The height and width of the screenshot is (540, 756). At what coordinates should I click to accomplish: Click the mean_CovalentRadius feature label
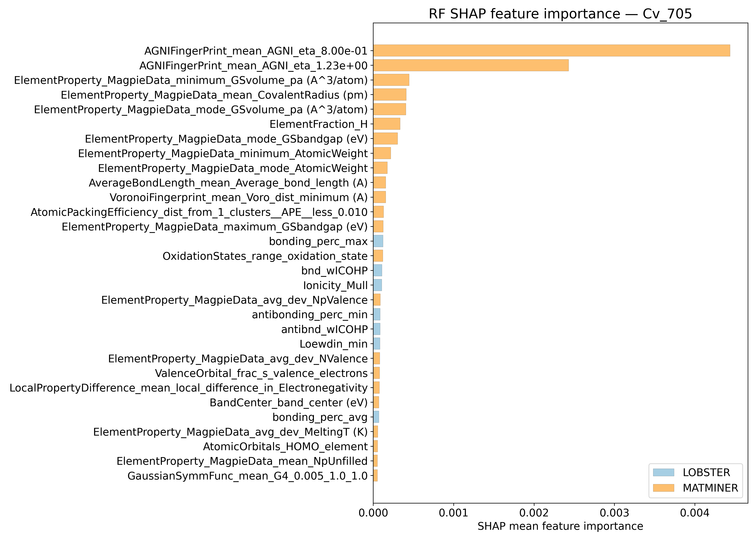pyautogui.click(x=214, y=95)
